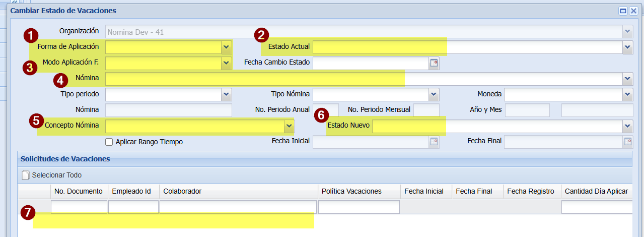Viewport: 644px width, 237px height.
Task: Enable the Aplicar Rango Tiempo checkbox
Action: tap(109, 142)
